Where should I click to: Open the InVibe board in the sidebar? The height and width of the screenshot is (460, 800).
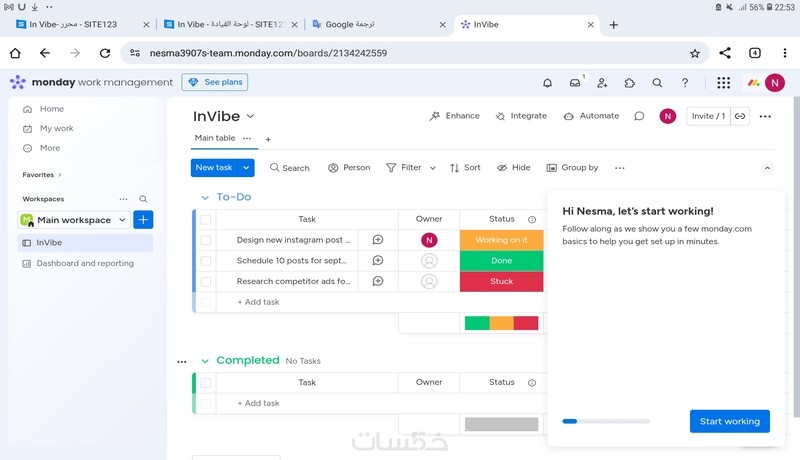click(x=85, y=243)
